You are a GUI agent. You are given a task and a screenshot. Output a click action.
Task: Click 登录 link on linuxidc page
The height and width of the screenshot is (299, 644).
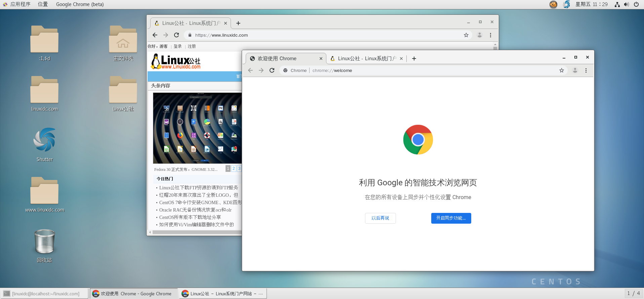coord(177,46)
